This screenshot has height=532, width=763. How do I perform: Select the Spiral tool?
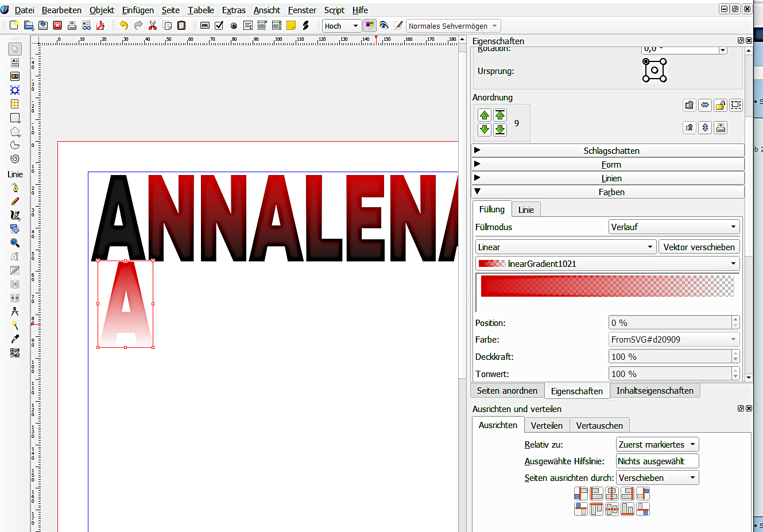(15, 159)
